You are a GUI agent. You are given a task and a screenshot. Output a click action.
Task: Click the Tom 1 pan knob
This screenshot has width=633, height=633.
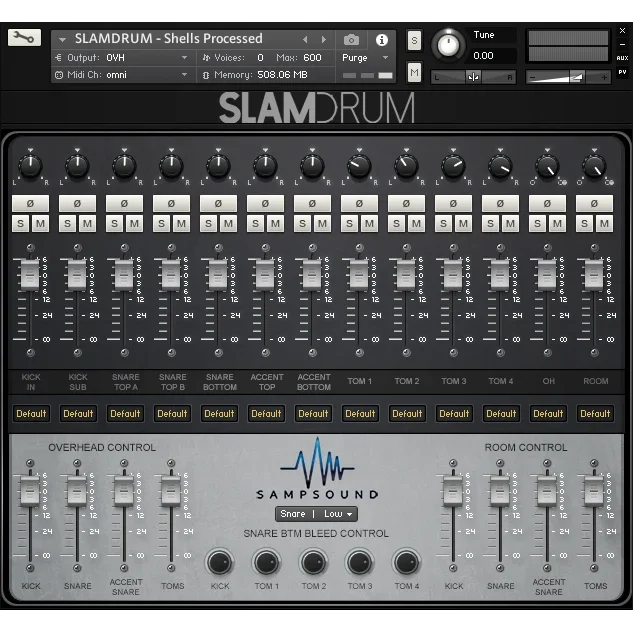pyautogui.click(x=359, y=166)
